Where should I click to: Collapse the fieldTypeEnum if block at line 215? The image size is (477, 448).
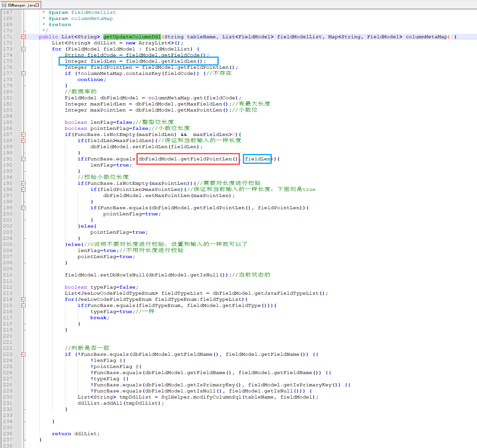point(23,306)
